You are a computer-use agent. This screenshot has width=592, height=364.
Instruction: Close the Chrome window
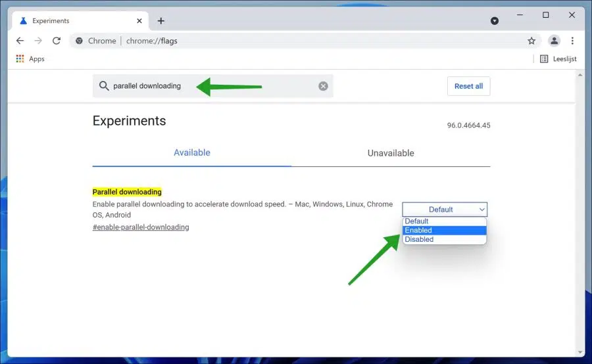[572, 15]
